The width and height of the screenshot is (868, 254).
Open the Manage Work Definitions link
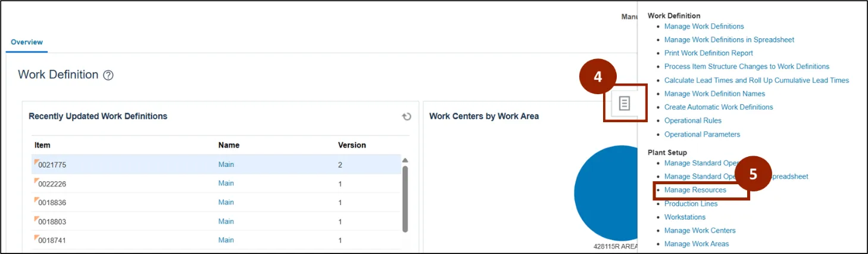point(704,26)
